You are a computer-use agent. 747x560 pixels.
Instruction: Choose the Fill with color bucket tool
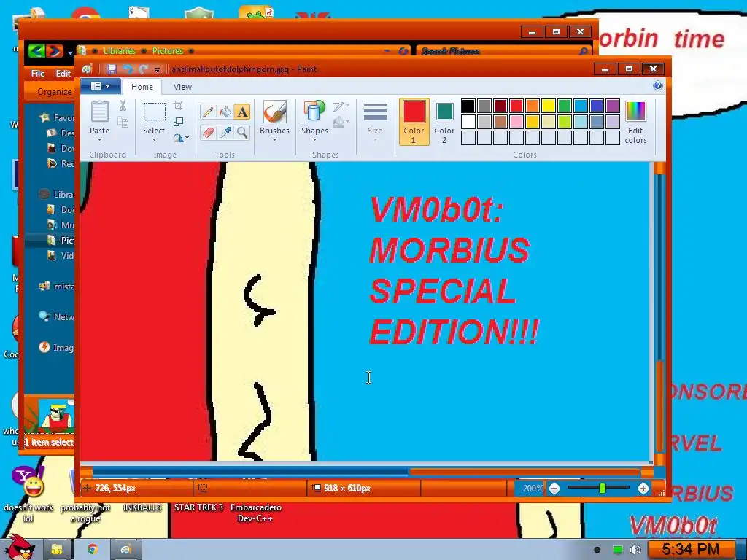[225, 112]
